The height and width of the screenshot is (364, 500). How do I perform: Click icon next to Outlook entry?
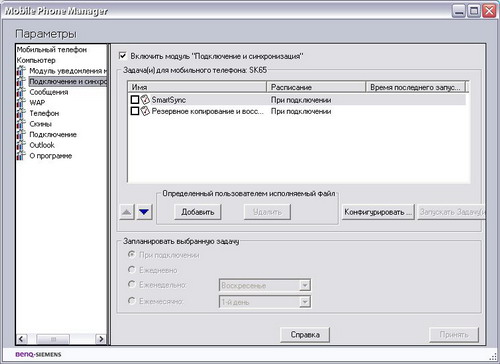coord(21,145)
